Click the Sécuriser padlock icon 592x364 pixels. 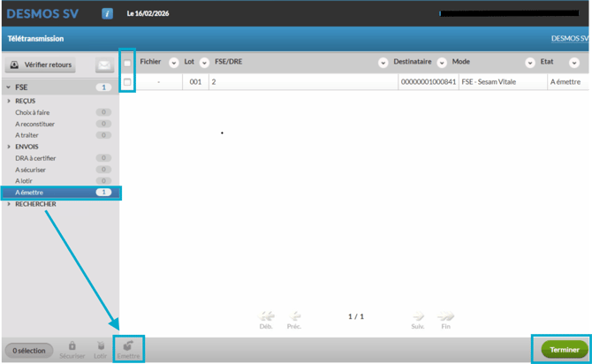click(x=72, y=345)
